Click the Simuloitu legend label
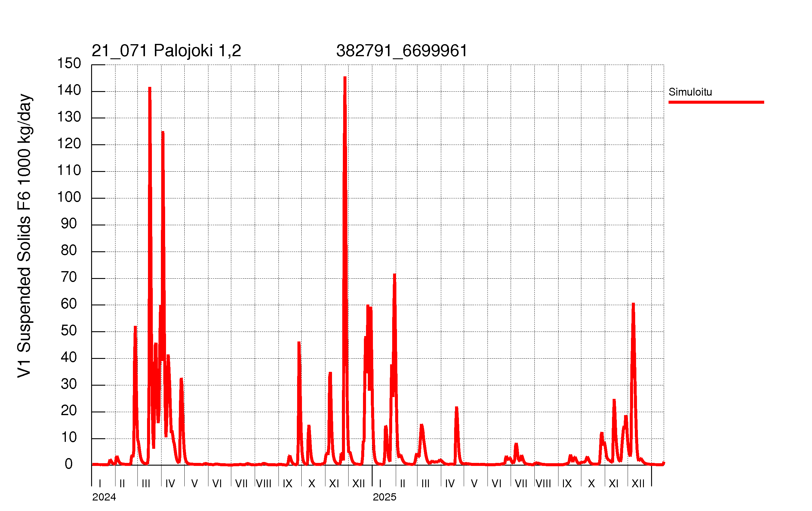 coord(690,92)
